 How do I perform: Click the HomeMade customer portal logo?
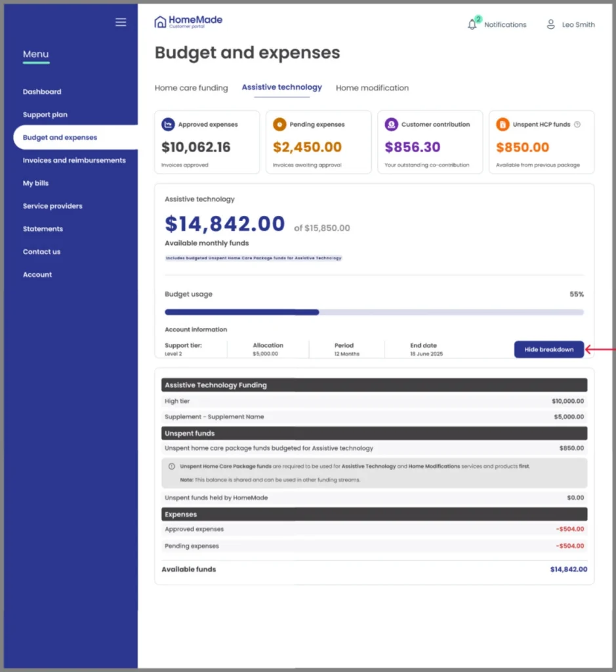point(188,21)
